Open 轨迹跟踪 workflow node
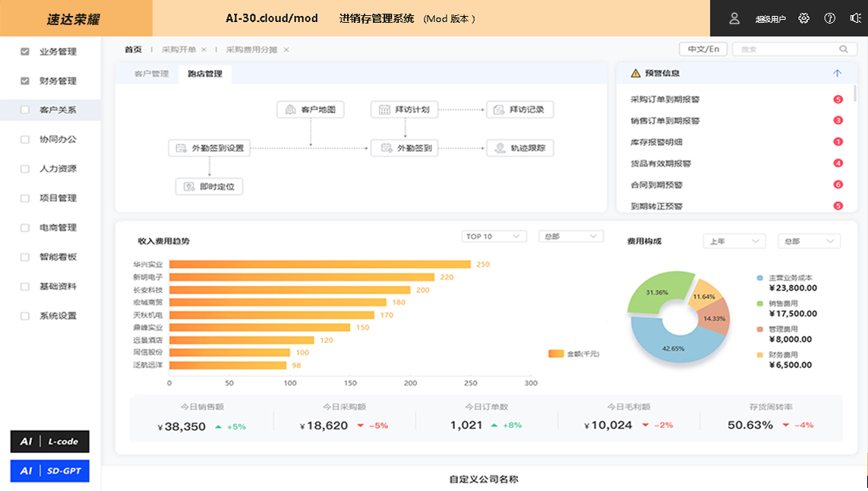 (520, 148)
